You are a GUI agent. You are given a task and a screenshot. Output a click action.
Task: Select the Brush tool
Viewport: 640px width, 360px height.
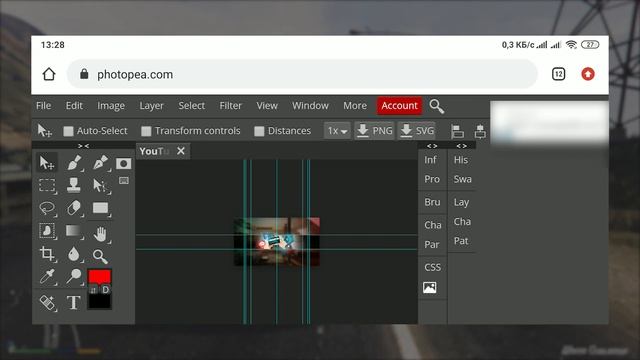(x=74, y=163)
